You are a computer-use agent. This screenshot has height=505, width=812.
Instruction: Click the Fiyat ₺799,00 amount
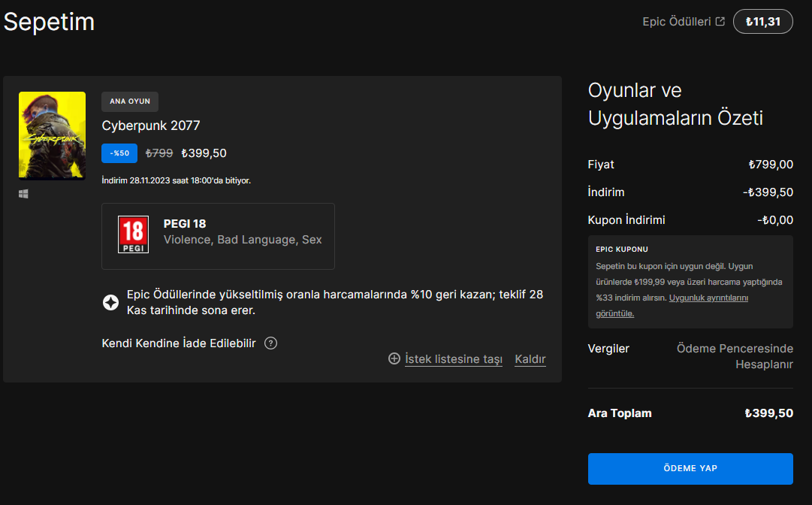tap(771, 165)
